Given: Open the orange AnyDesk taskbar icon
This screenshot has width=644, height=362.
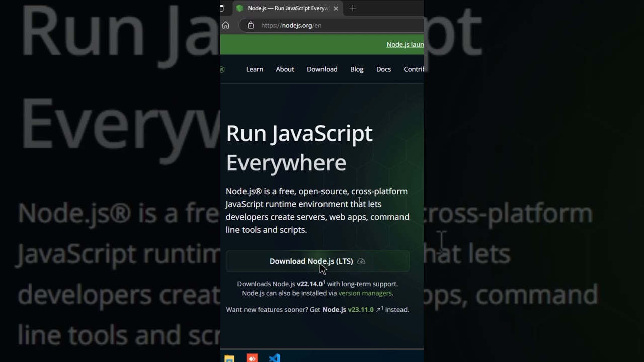Looking at the screenshot, I should (x=252, y=358).
